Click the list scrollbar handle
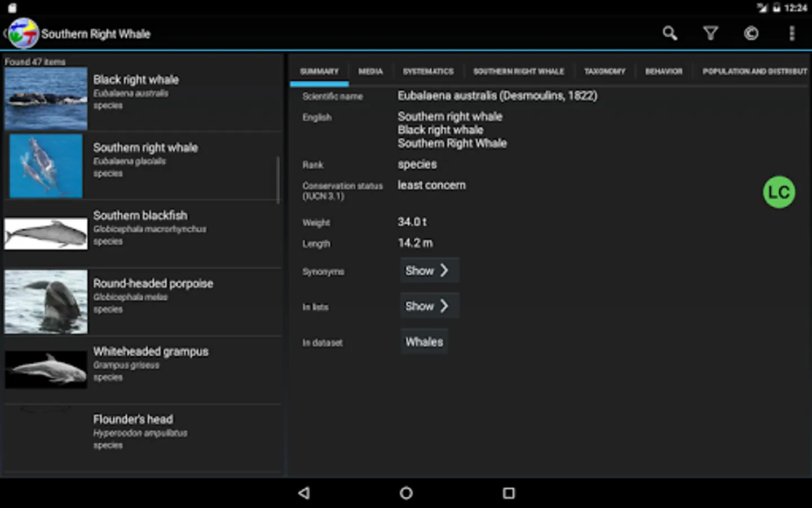The height and width of the screenshot is (508, 812). point(278,179)
